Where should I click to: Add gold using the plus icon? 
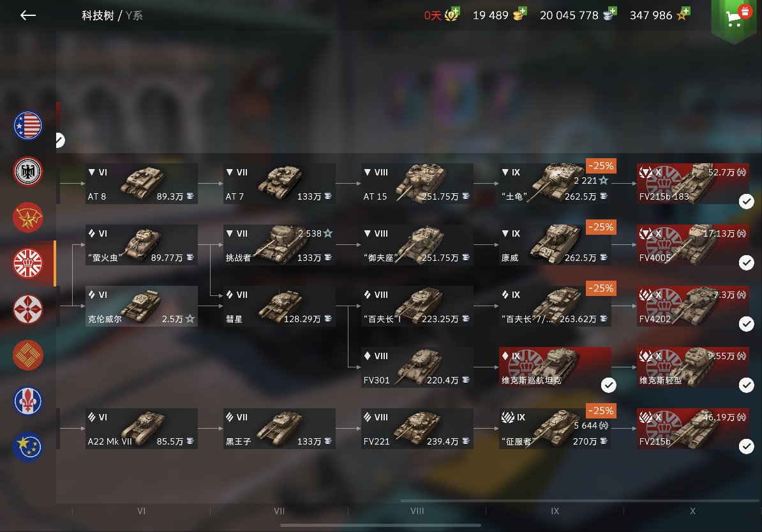point(523,11)
